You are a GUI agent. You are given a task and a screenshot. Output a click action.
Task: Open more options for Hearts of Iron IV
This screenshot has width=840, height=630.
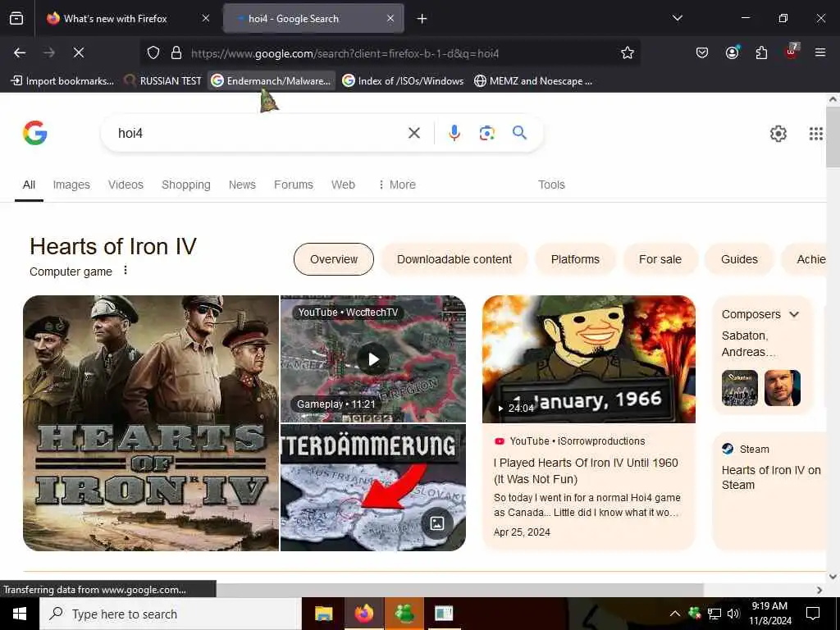(126, 270)
